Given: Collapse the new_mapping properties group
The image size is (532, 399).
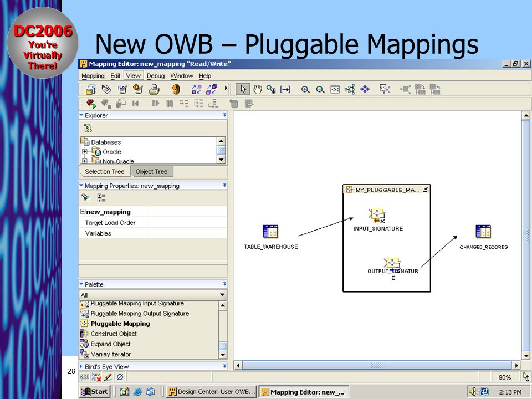Looking at the screenshot, I should [x=83, y=211].
